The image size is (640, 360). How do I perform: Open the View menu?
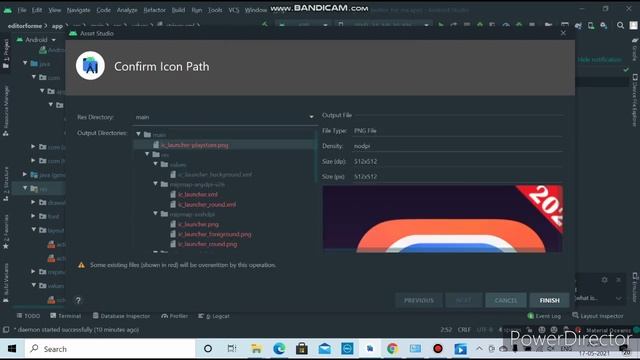tap(54, 10)
